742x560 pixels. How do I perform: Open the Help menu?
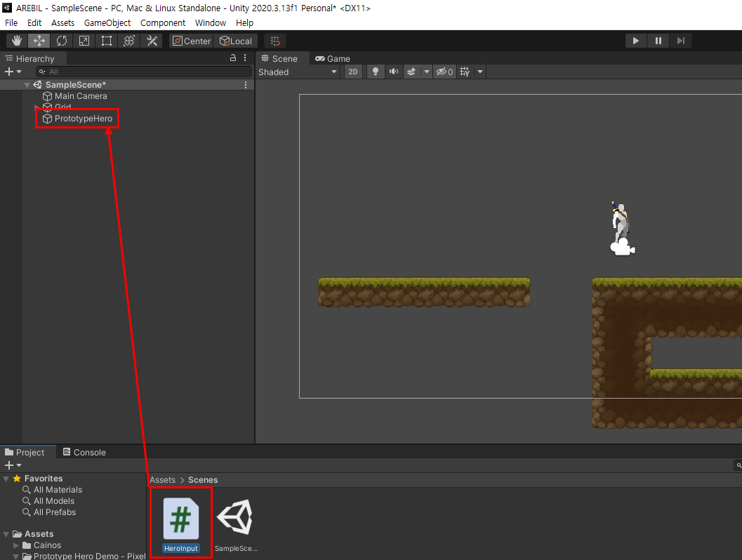pyautogui.click(x=244, y=22)
